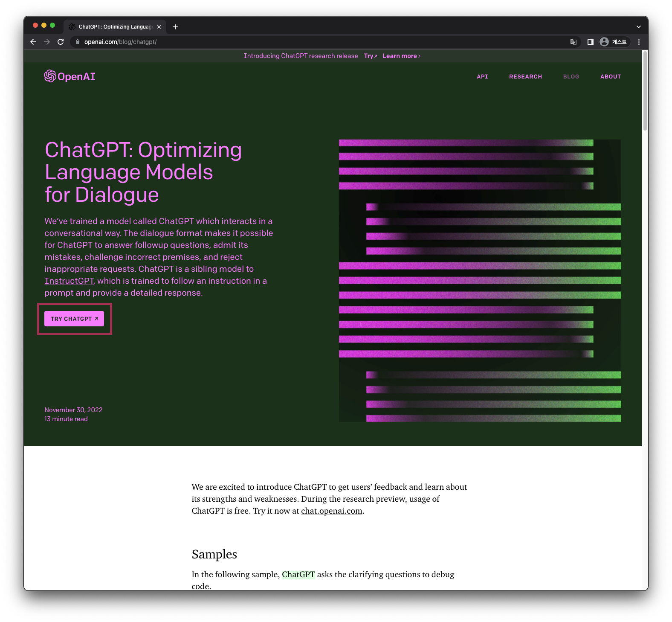
Task: Click the 'November 30, 2022' date text
Action: pyautogui.click(x=73, y=410)
